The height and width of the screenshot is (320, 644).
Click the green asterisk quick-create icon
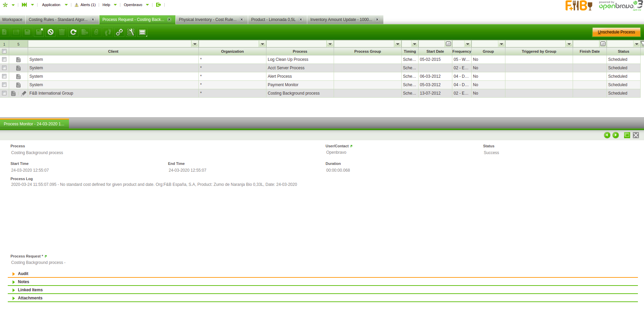tap(5, 5)
